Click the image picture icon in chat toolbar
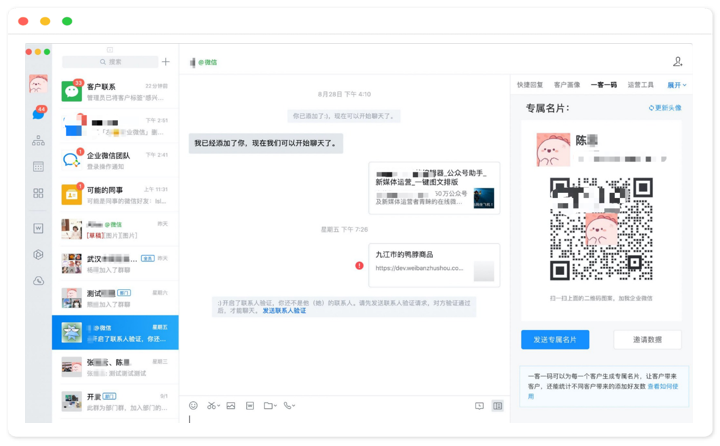This screenshot has width=720, height=446. [x=231, y=406]
